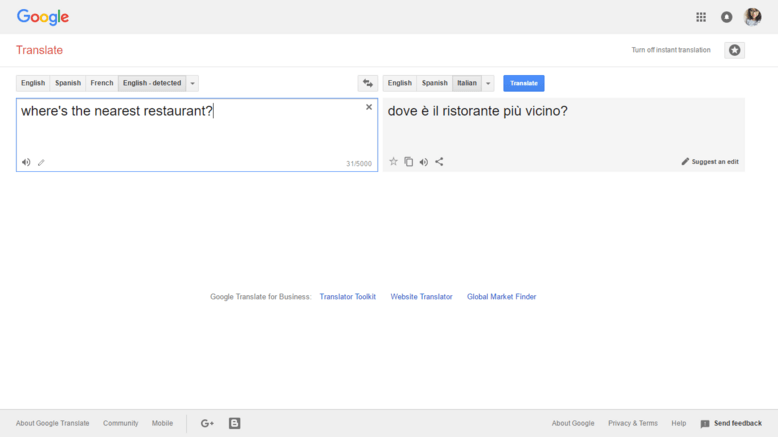Expand the target language dropdown arrow
Image resolution: width=778 pixels, height=437 pixels.
pyautogui.click(x=488, y=83)
